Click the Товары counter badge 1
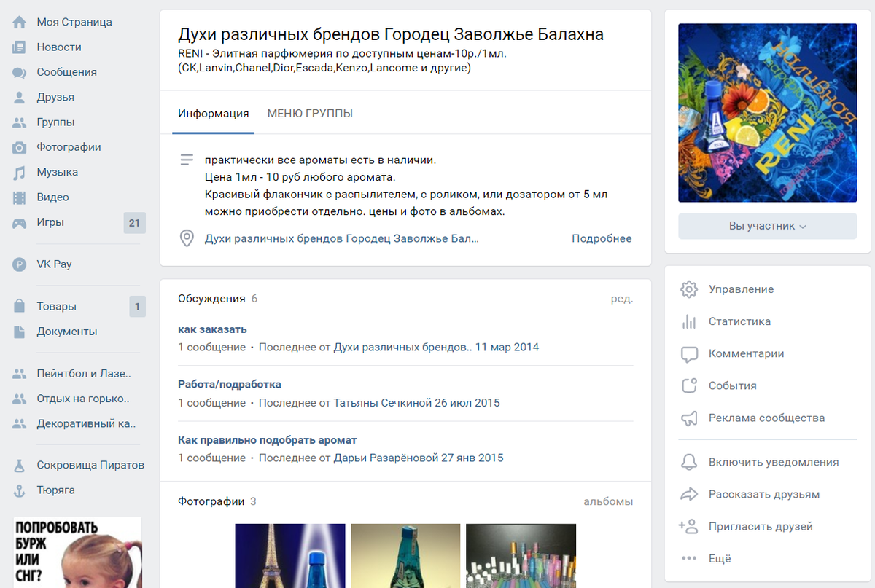Image resolution: width=875 pixels, height=588 pixels. point(137,307)
